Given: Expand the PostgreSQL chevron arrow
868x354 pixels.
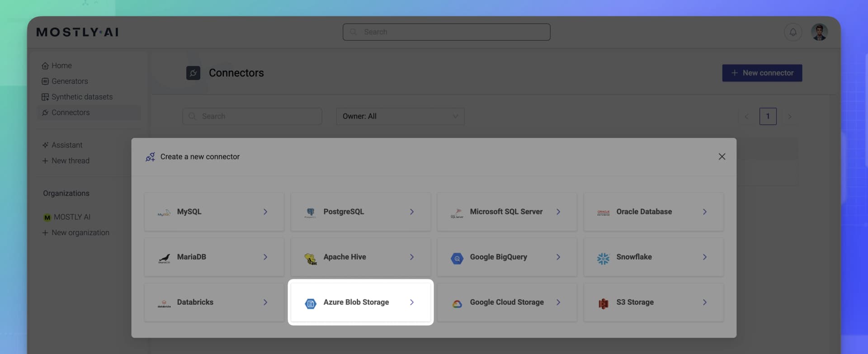Looking at the screenshot, I should click(412, 212).
